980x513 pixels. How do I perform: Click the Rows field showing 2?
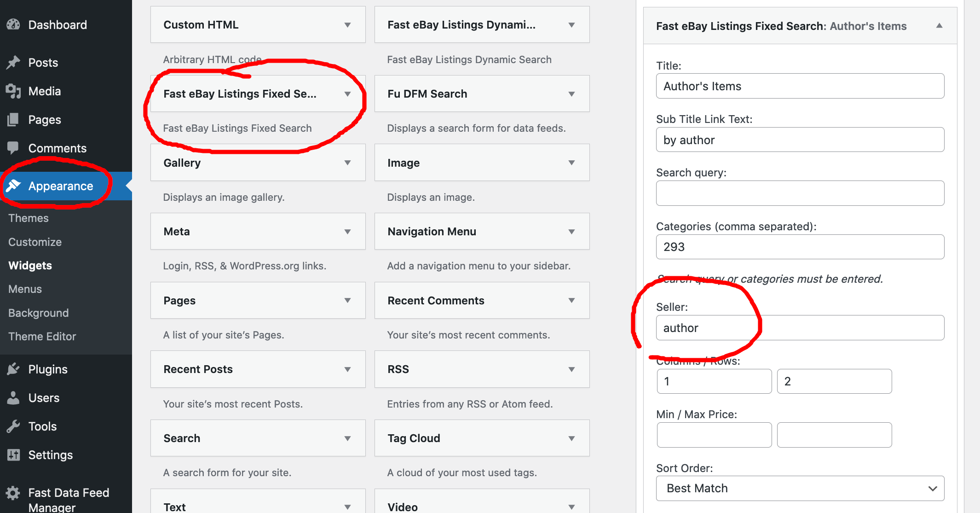tap(834, 381)
